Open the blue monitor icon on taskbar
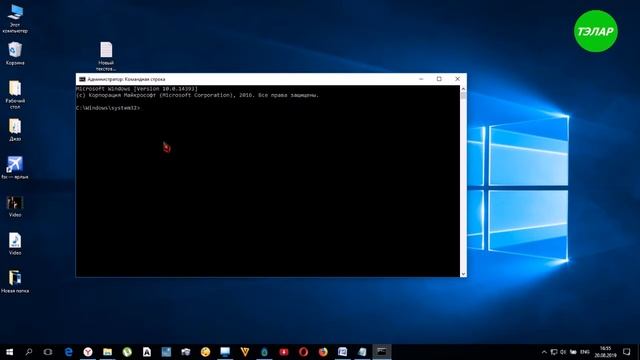This screenshot has width=640, height=360. tap(225, 352)
